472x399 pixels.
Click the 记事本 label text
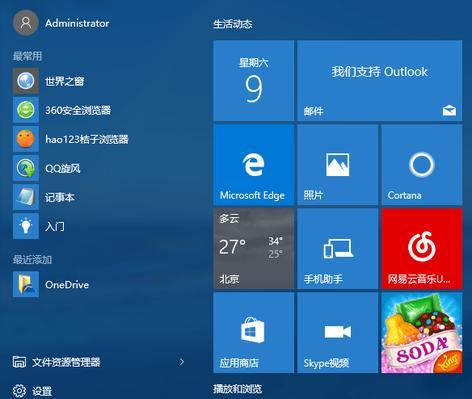(x=60, y=197)
